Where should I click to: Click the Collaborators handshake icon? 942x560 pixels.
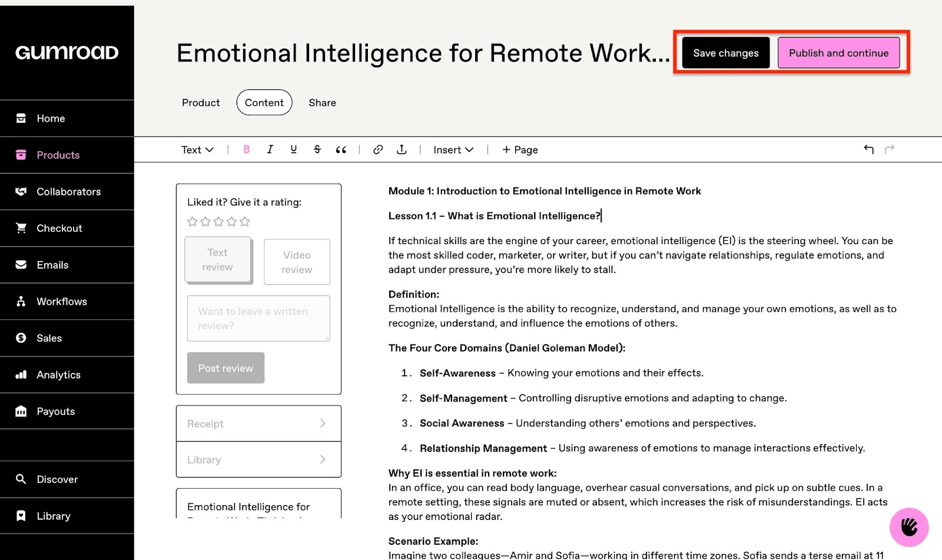[x=21, y=191]
